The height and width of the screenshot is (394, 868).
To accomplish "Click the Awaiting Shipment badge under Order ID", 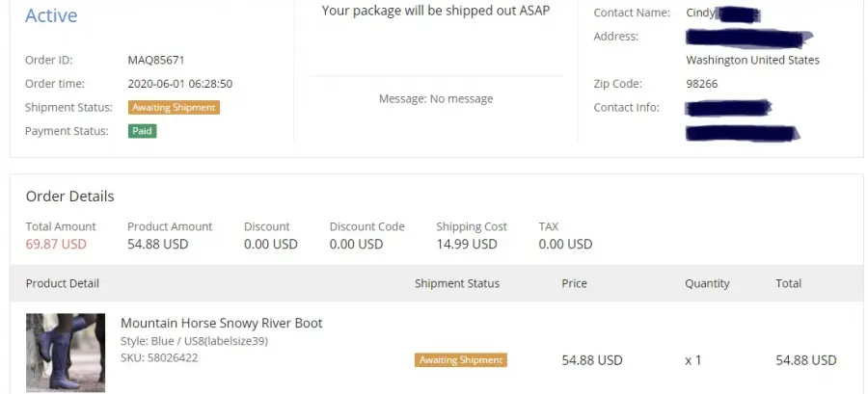I will (x=174, y=107).
